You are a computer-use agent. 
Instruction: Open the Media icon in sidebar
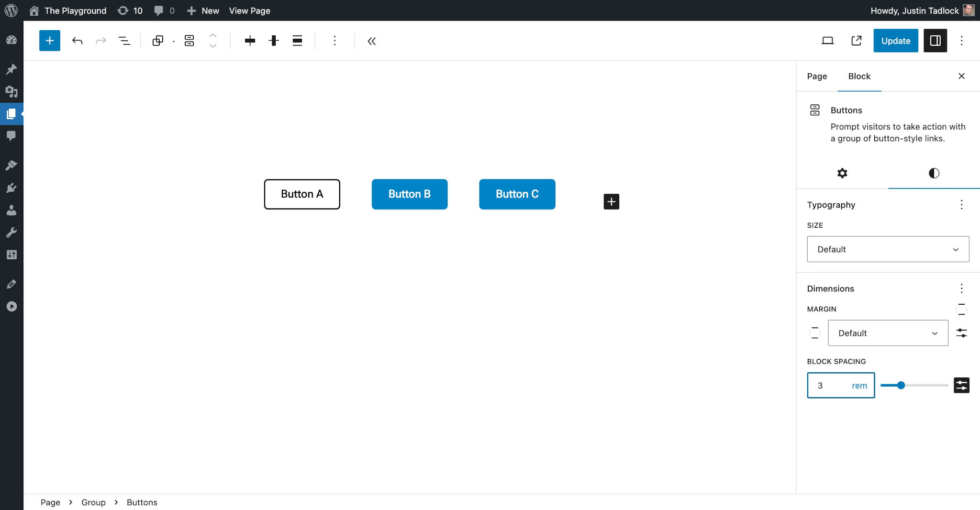click(11, 91)
